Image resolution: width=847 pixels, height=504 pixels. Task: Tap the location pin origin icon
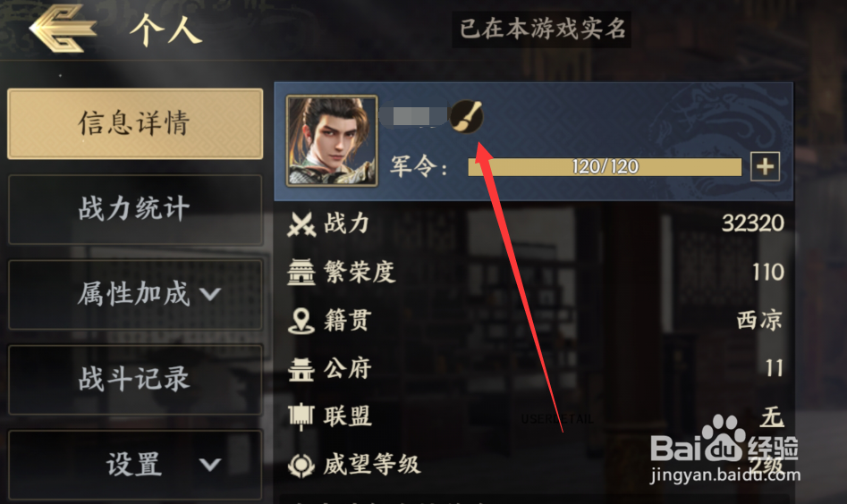[301, 321]
